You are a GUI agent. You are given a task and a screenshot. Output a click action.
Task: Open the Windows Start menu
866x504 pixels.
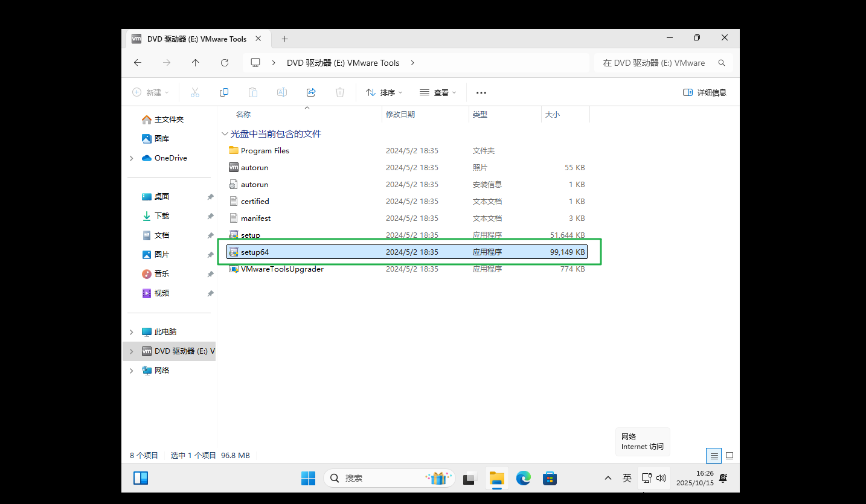point(308,478)
